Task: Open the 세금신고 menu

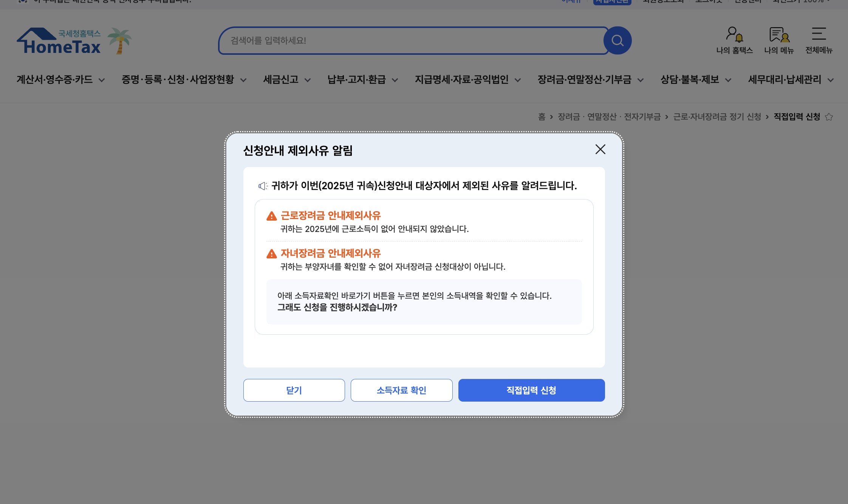Action: [x=281, y=80]
